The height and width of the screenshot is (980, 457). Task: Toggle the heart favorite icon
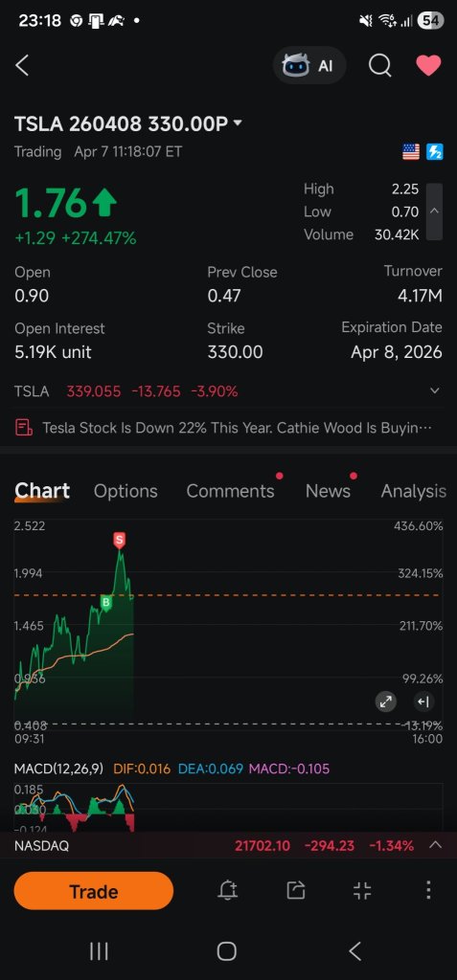[429, 65]
